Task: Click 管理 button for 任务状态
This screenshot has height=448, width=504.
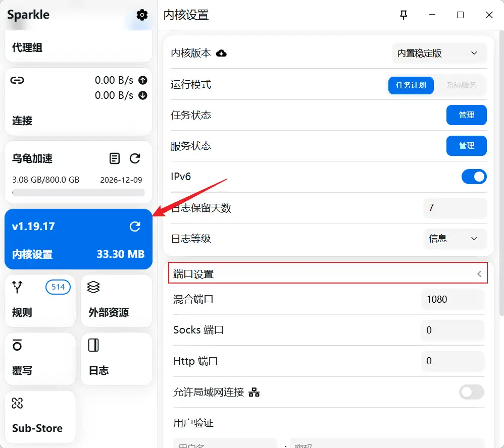Action: pyautogui.click(x=466, y=115)
